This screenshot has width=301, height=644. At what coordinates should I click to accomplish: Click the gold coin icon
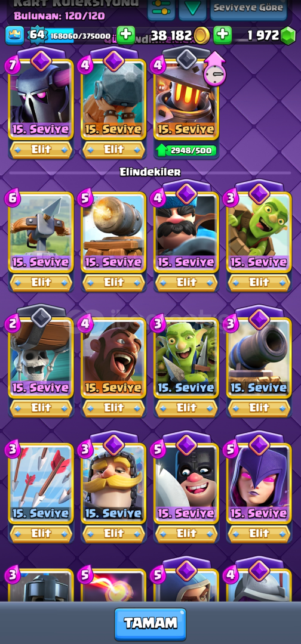click(x=201, y=36)
